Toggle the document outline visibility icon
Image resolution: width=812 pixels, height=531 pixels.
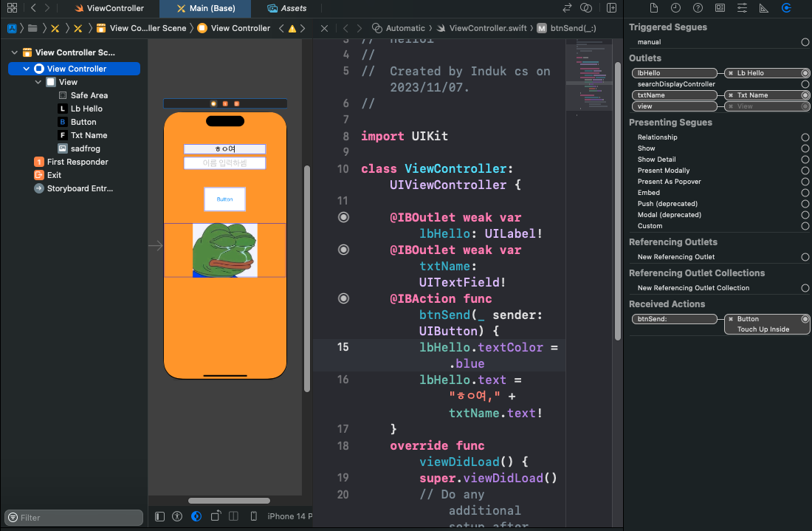159,516
